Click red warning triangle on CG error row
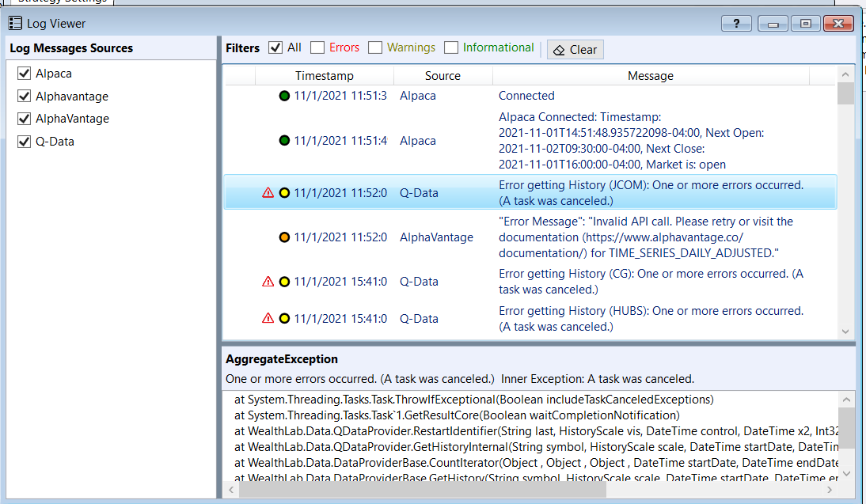The image size is (866, 504). [268, 282]
